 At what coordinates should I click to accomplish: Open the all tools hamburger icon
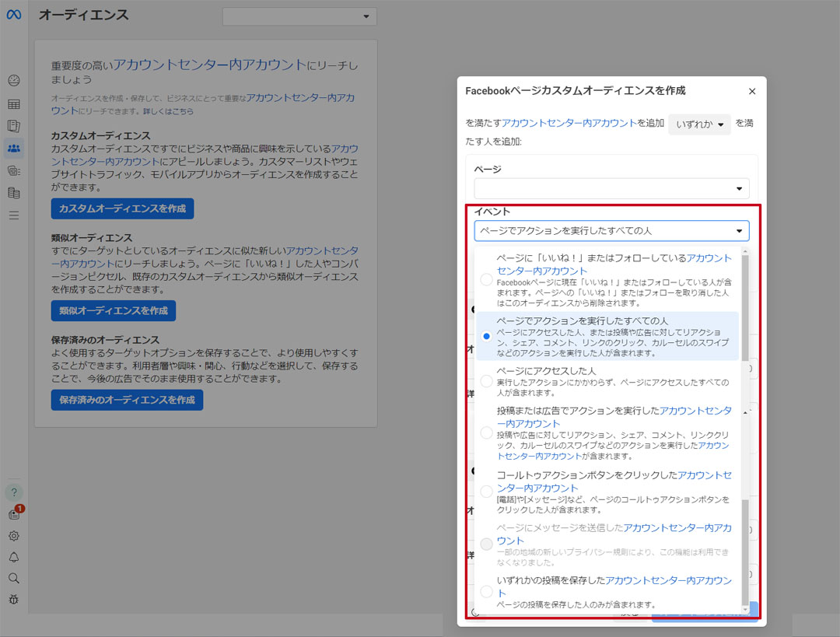click(x=14, y=215)
